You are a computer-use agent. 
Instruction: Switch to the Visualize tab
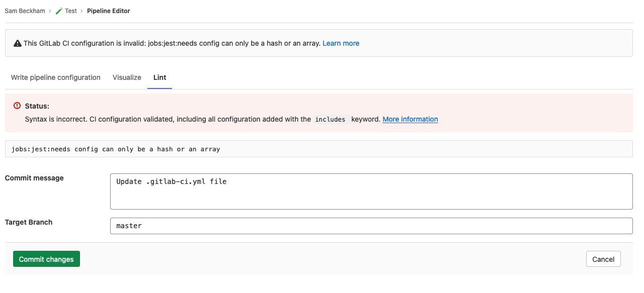click(x=126, y=77)
